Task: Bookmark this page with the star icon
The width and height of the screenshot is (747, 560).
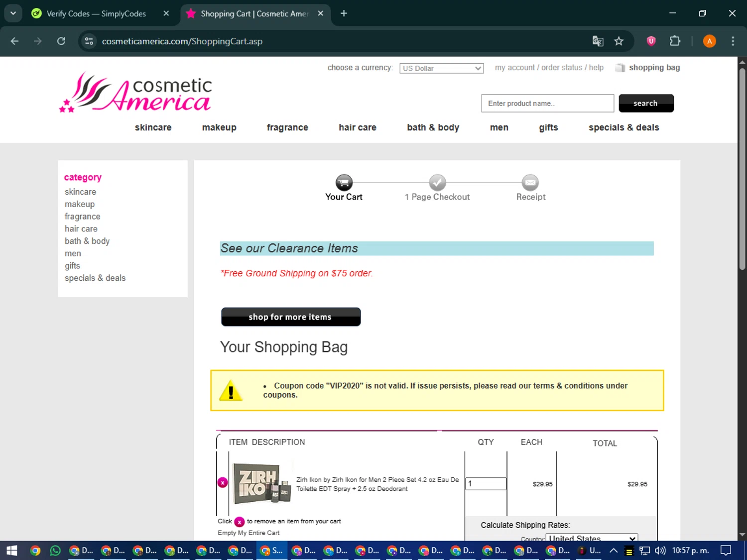Action: click(619, 41)
